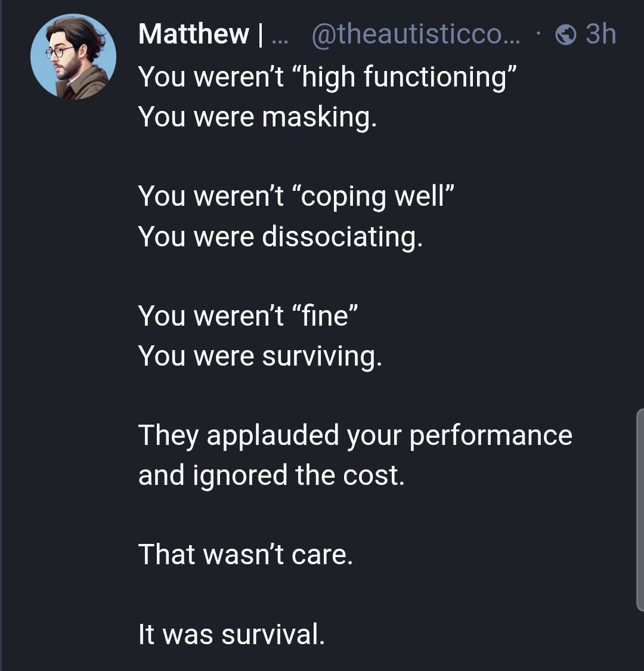Click the text 'You were dissociating.'
The image size is (644, 671).
pos(280,236)
